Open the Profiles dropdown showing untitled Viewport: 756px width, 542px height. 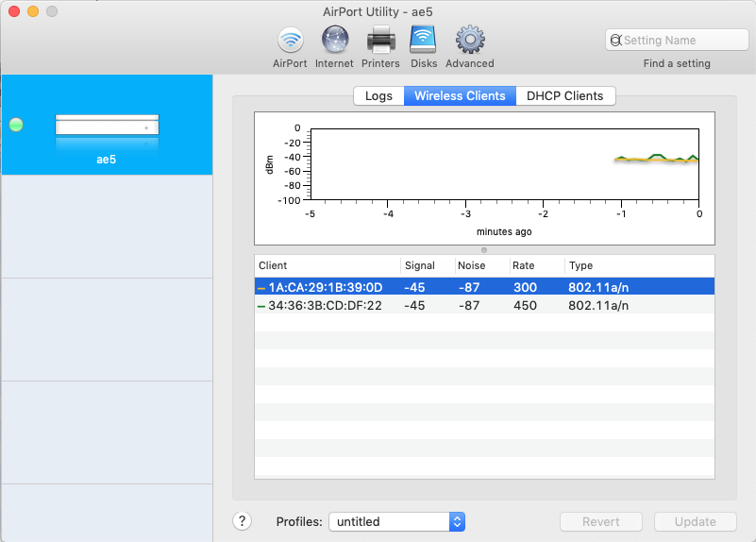[x=396, y=522]
